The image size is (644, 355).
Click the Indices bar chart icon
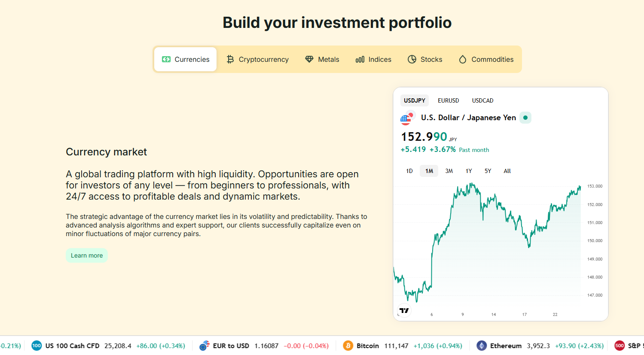(x=360, y=59)
